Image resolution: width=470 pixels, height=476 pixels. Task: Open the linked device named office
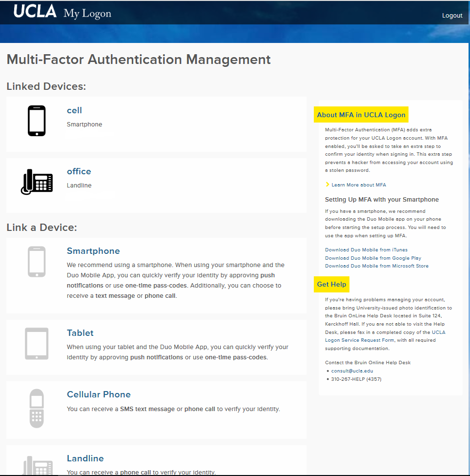tap(79, 171)
